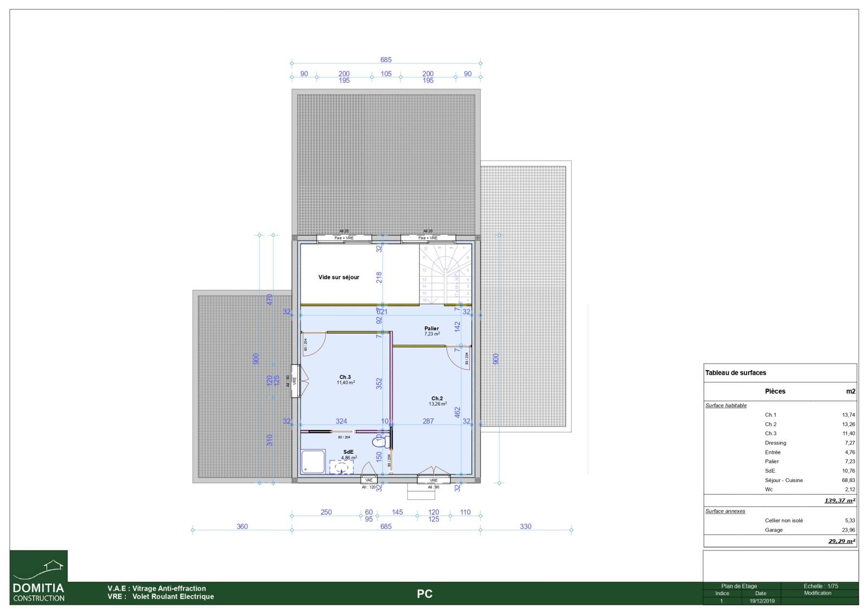Click the spiral staircase drawing
The width and height of the screenshot is (868, 614).
point(445,274)
